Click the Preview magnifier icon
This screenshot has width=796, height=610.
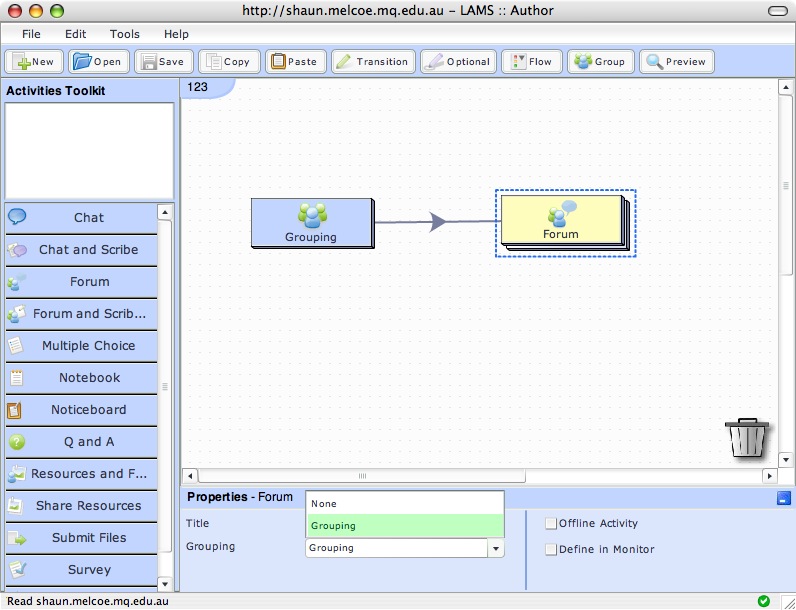(x=655, y=61)
